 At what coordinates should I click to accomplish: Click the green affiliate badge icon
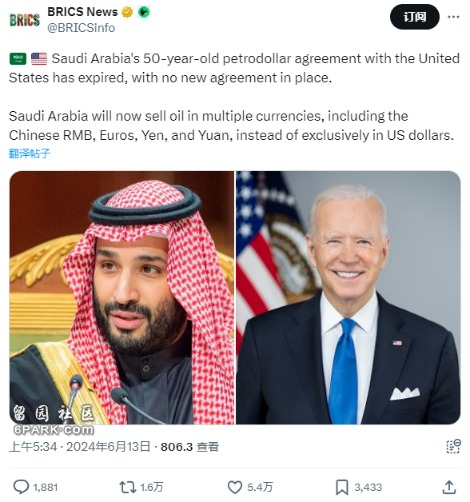tap(144, 12)
